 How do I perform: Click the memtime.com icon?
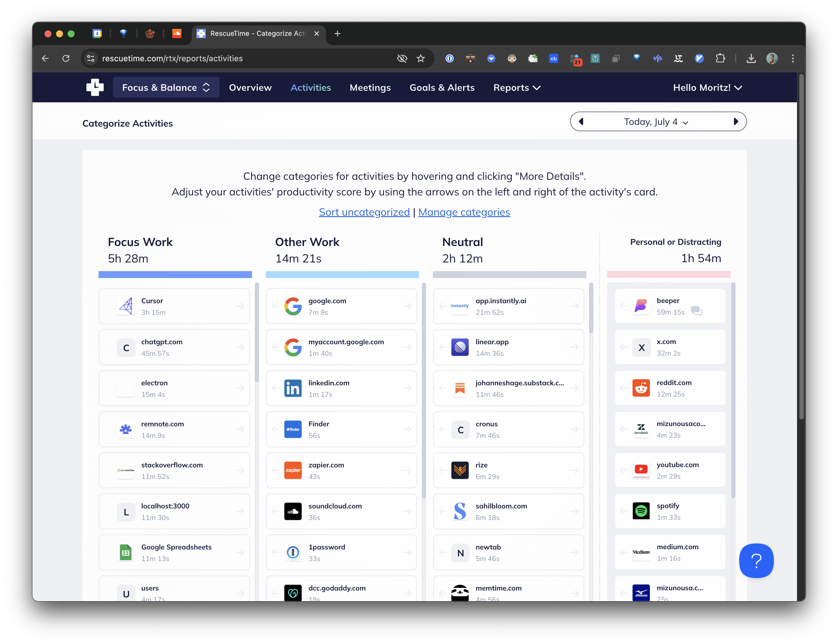[460, 593]
